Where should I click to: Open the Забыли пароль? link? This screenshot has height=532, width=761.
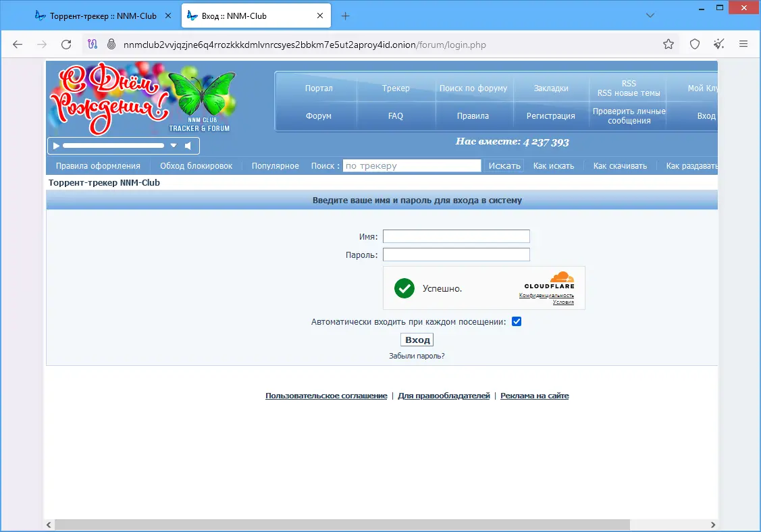click(417, 356)
